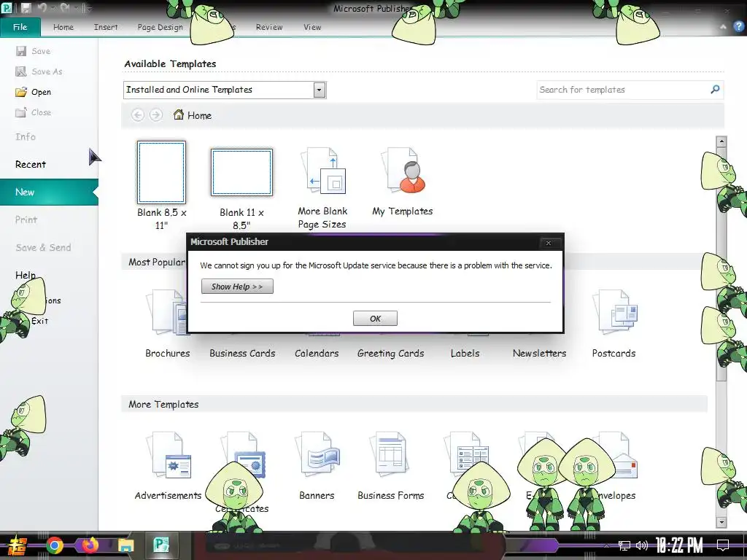Image resolution: width=747 pixels, height=560 pixels.
Task: Click the Publisher help question mark icon
Action: (x=739, y=27)
